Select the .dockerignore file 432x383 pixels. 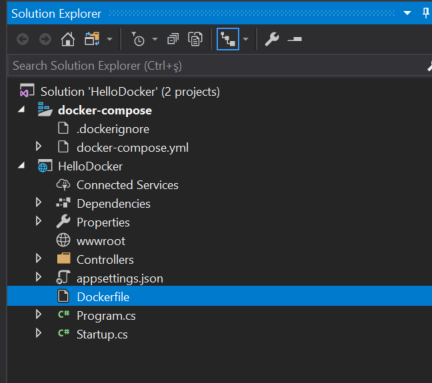(x=113, y=129)
